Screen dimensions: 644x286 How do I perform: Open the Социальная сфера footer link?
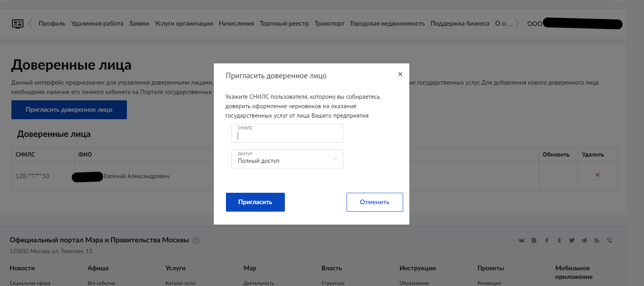pyautogui.click(x=30, y=283)
